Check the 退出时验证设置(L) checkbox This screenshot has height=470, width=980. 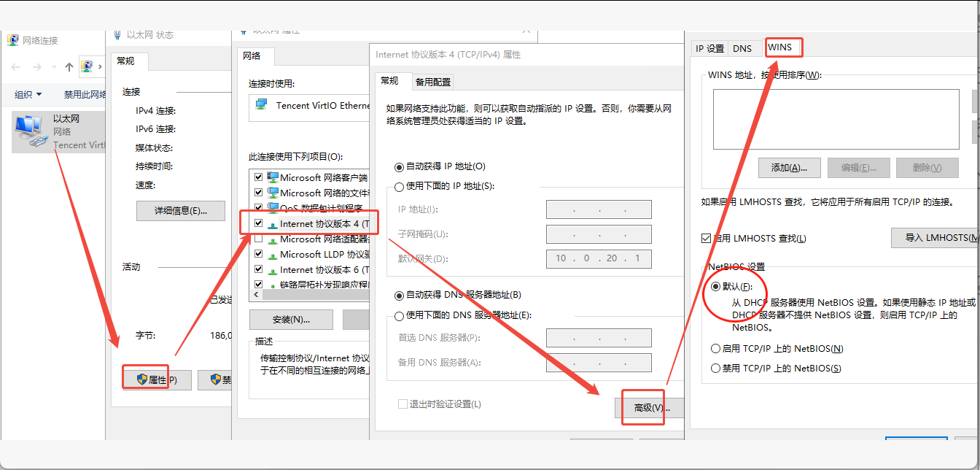point(402,404)
